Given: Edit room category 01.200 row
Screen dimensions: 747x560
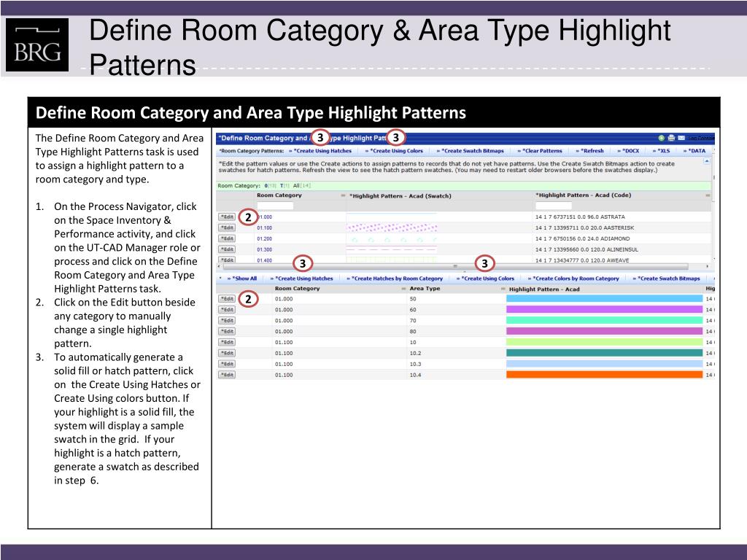Looking at the screenshot, I should (x=227, y=238).
